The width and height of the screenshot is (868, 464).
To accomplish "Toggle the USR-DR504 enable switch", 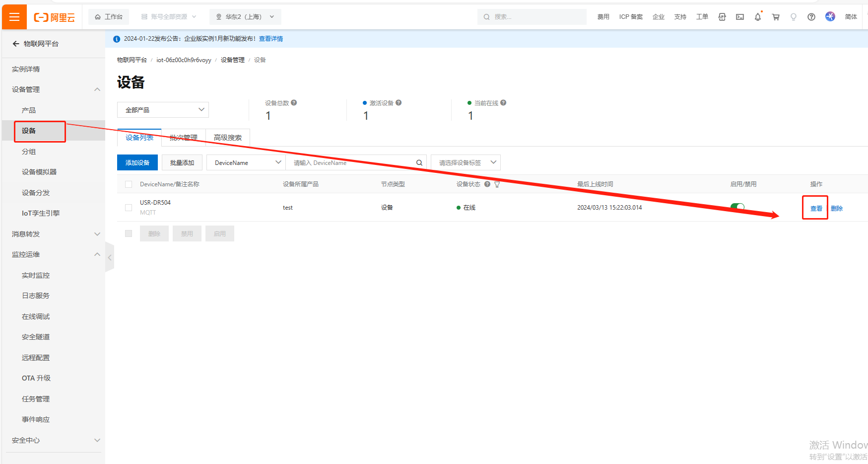I will 737,207.
